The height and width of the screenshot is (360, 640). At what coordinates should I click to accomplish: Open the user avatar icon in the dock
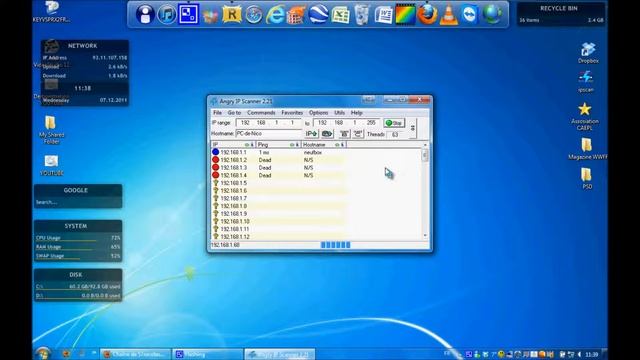coord(145,15)
